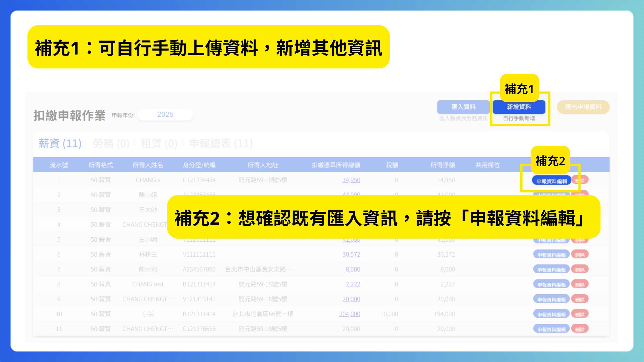
Task: Open the 30,572 amount link for 林耕生
Action: coord(351,254)
